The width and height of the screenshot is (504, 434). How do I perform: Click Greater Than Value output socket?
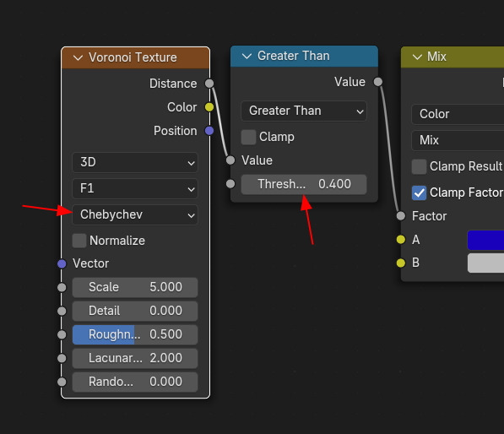tap(378, 82)
